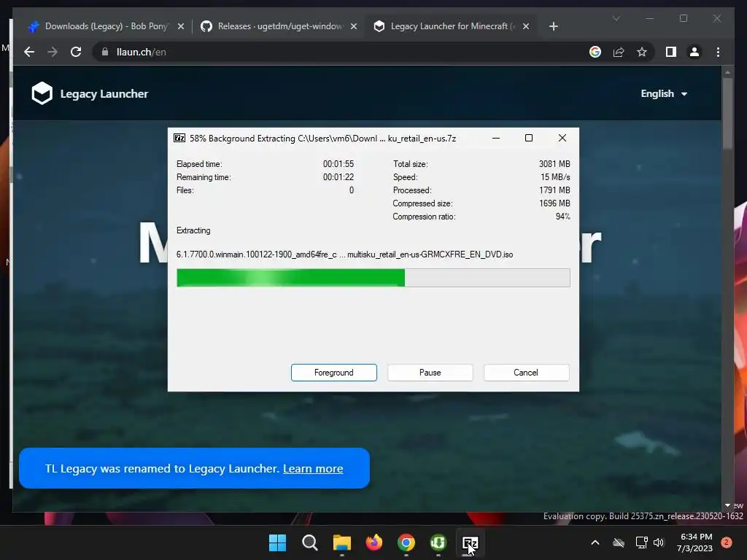Open the Learn more link
The height and width of the screenshot is (560, 747).
[313, 469]
